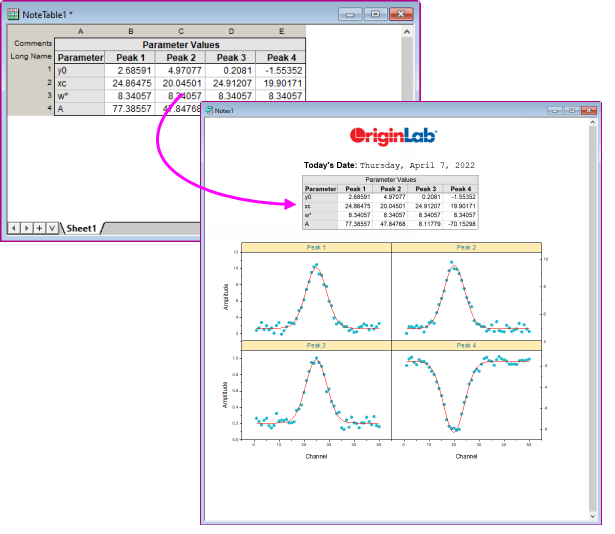
Task: Go to next sheet arrow in NoteTable1
Action: (x=27, y=228)
